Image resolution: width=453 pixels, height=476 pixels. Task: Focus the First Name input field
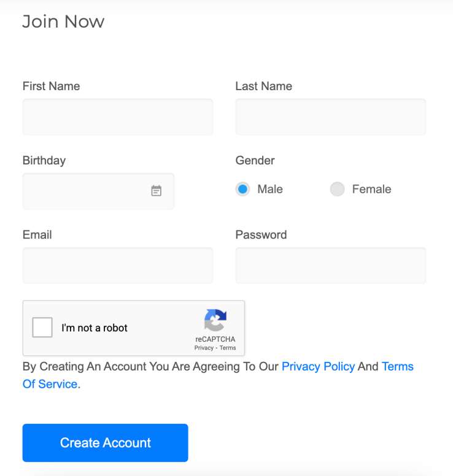pos(117,117)
